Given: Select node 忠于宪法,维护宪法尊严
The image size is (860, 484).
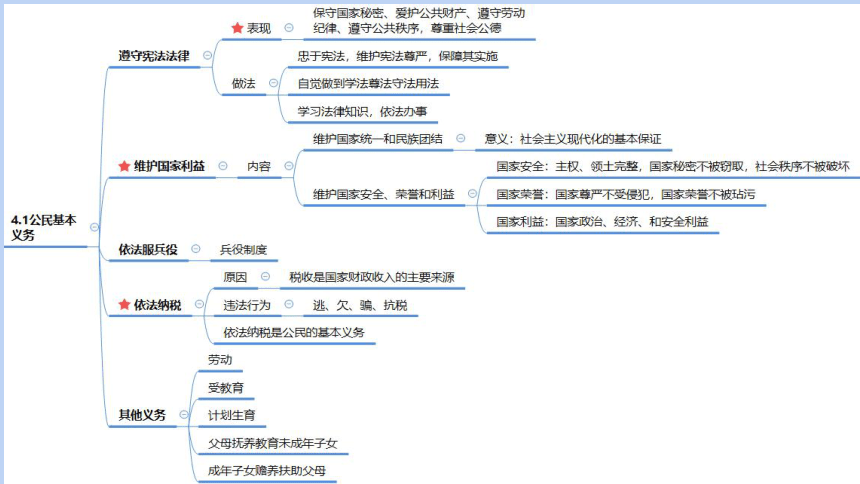Looking at the screenshot, I should pos(398,56).
